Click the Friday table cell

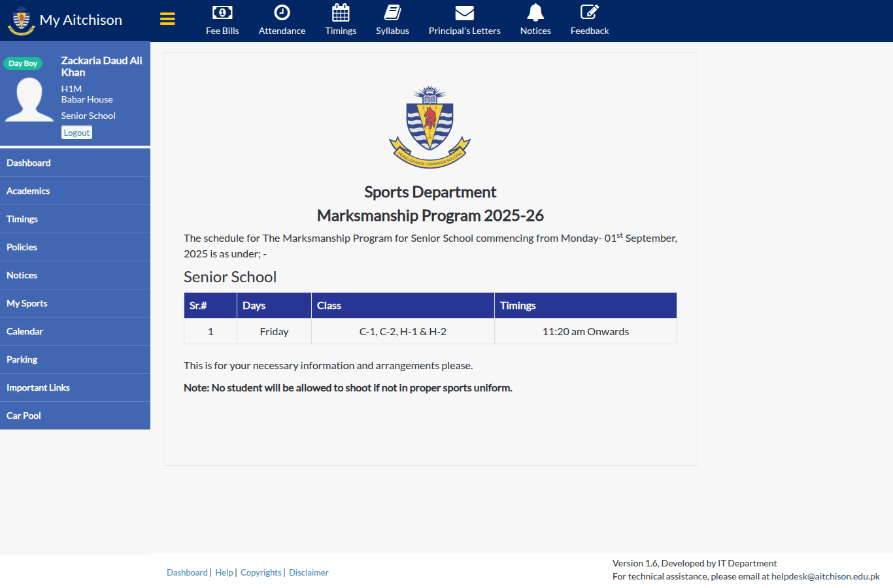point(274,331)
